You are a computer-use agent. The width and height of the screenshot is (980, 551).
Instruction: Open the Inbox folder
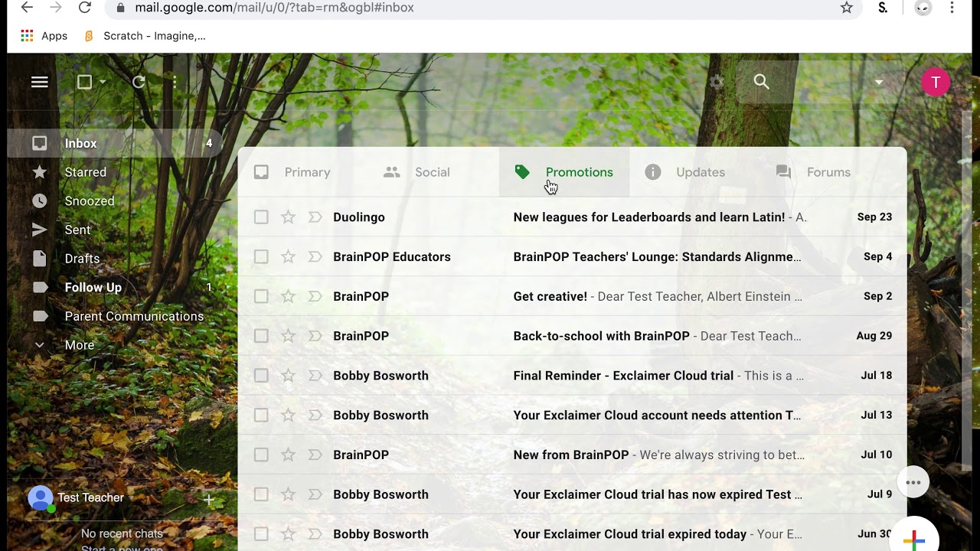pos(115,144)
